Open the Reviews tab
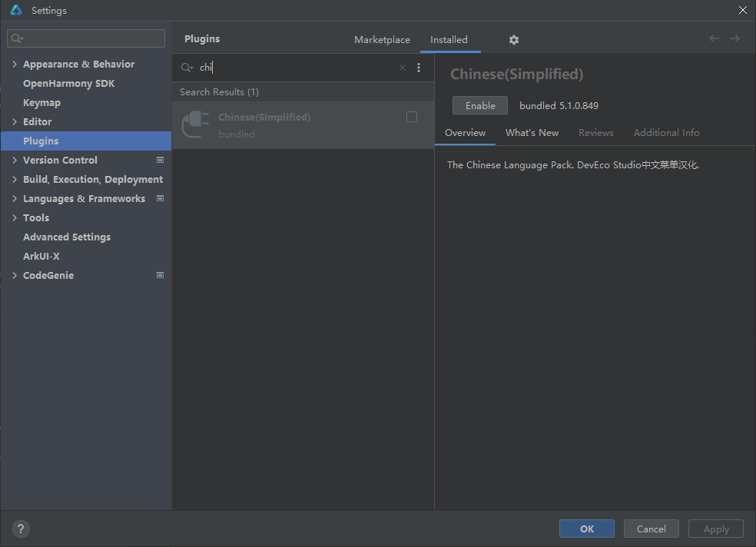This screenshot has height=547, width=756. tap(596, 133)
